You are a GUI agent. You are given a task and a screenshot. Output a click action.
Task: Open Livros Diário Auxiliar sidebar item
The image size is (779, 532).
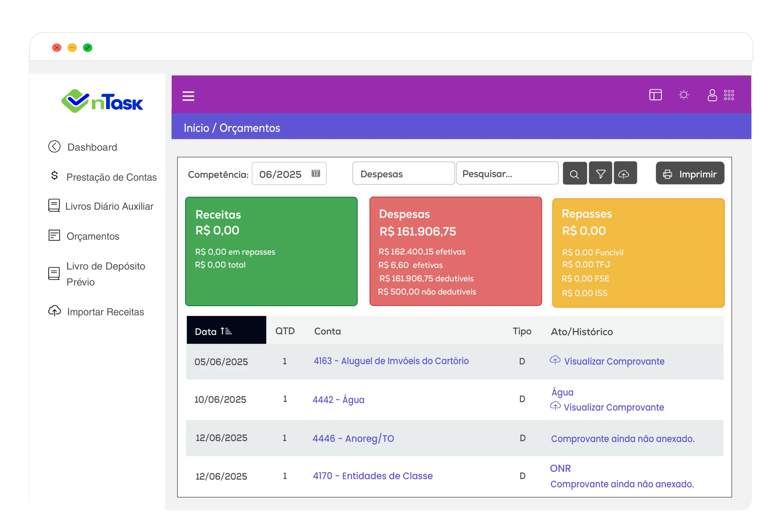pyautogui.click(x=109, y=206)
